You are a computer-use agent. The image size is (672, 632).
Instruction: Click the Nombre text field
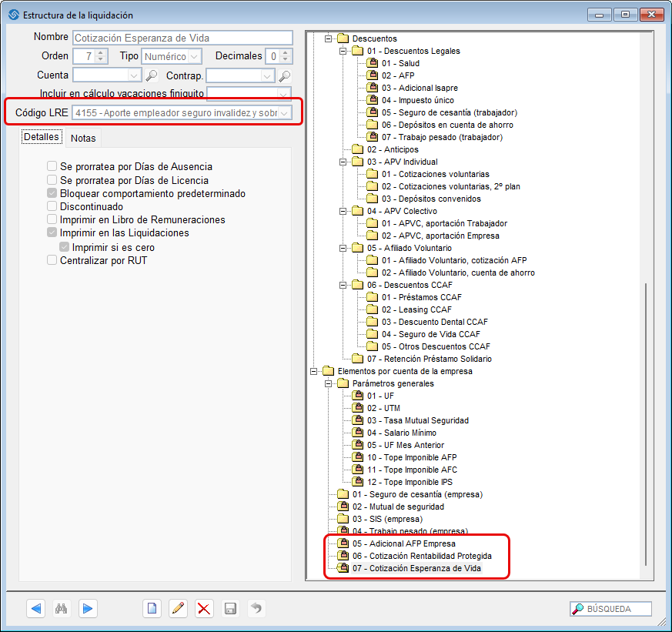point(182,38)
